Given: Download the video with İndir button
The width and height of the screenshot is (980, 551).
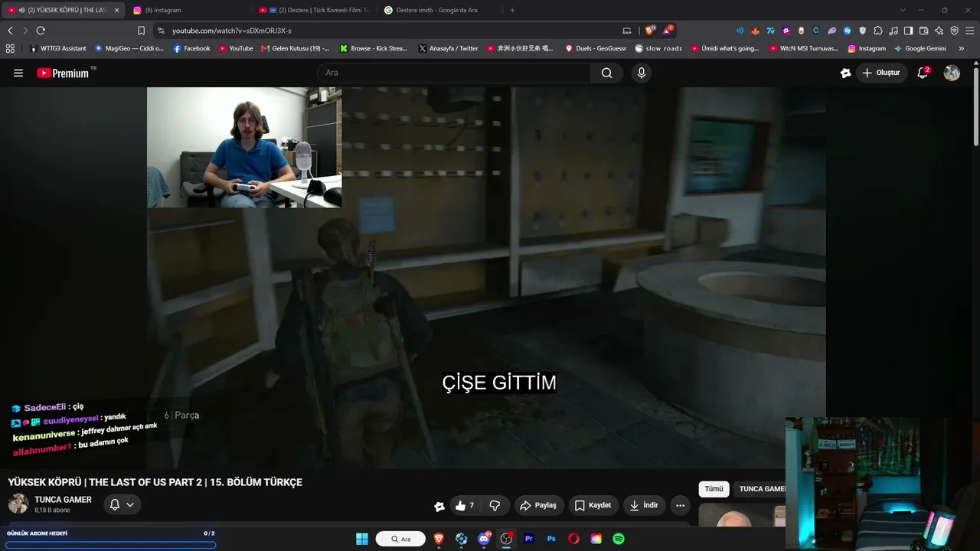Looking at the screenshot, I should [644, 505].
